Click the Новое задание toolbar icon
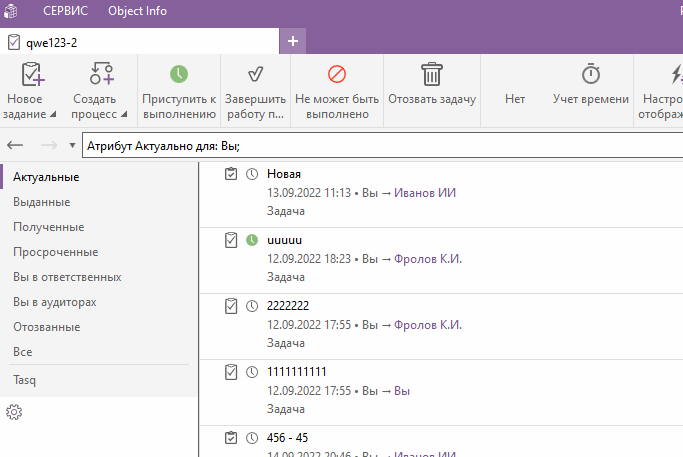Viewport: 683px width, 457px height. (32, 74)
